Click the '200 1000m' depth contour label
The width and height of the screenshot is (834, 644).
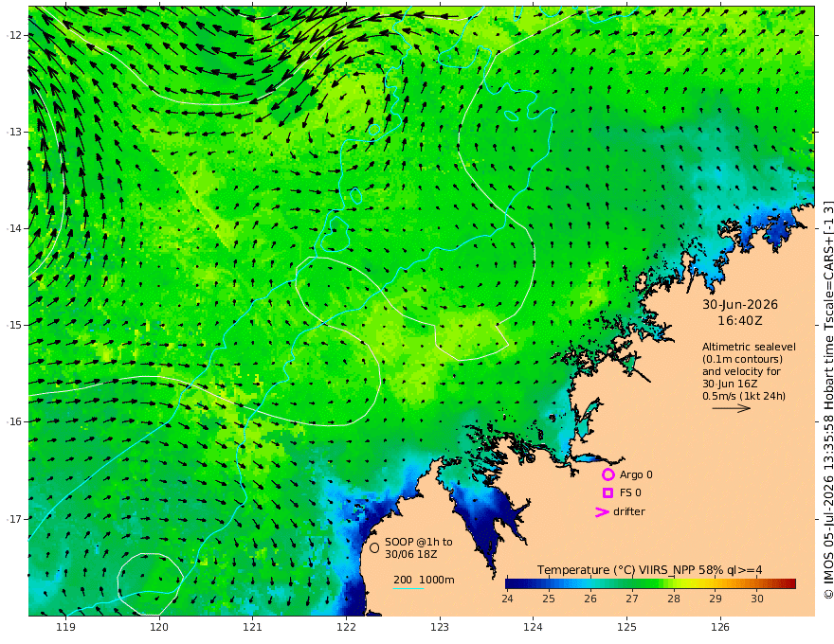coord(424,580)
